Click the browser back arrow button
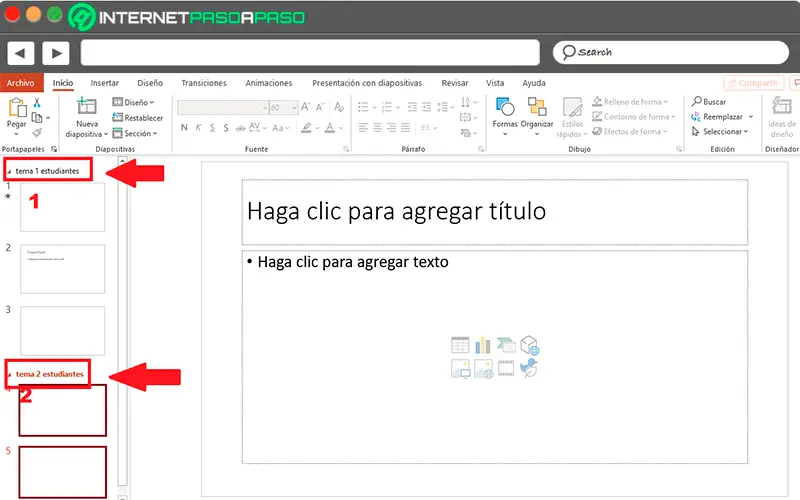 20,53
